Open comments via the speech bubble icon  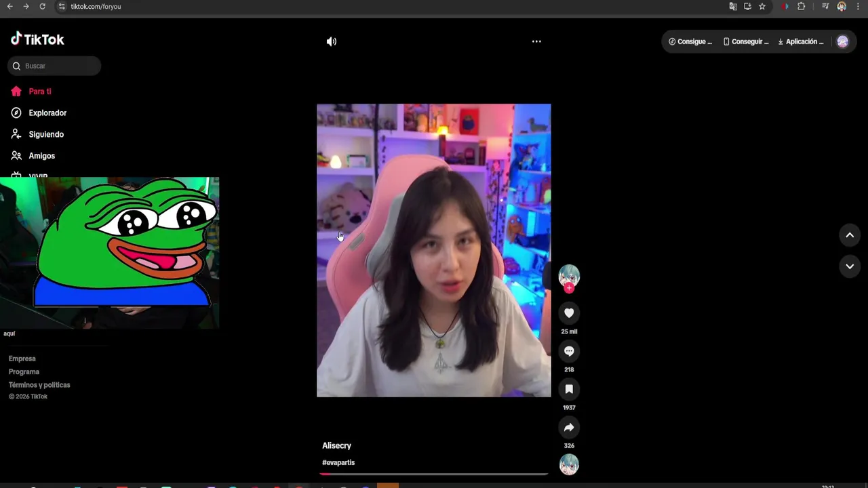pos(569,351)
